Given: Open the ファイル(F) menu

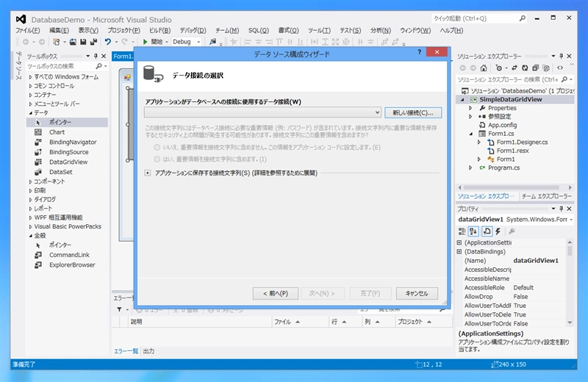Looking at the screenshot, I should tap(27, 30).
